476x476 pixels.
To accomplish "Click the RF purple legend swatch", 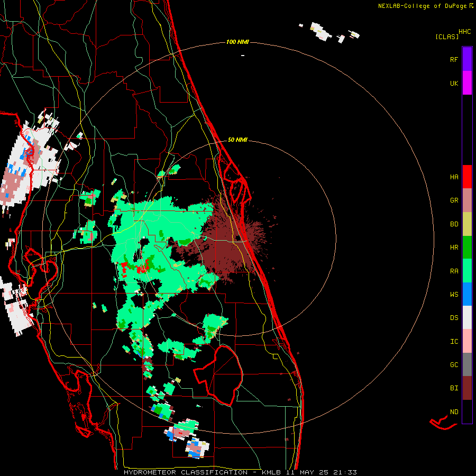I will click(467, 59).
